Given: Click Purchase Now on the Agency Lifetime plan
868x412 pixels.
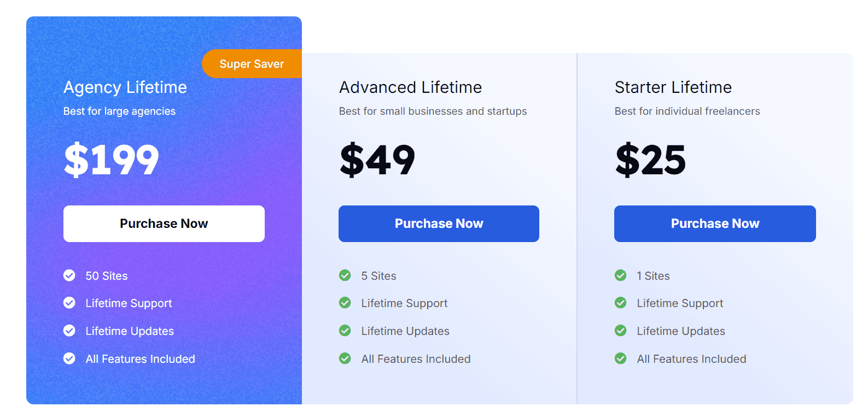Looking at the screenshot, I should click(x=164, y=223).
